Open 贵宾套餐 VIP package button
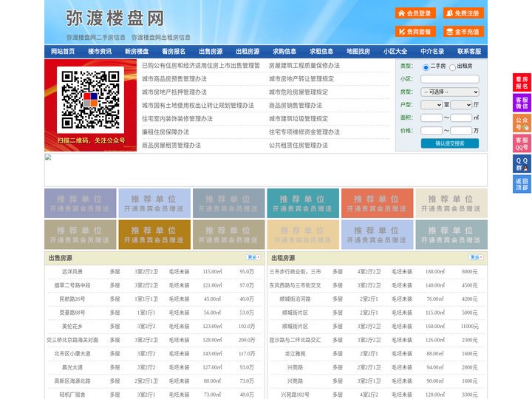This screenshot has width=532, height=399. point(415,32)
